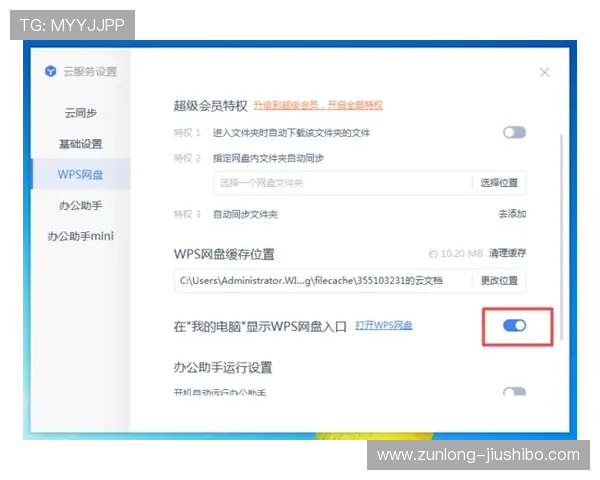Click the 选择一个网盘文件夹 input field
Screen dimensions: 600x480
coord(342,183)
